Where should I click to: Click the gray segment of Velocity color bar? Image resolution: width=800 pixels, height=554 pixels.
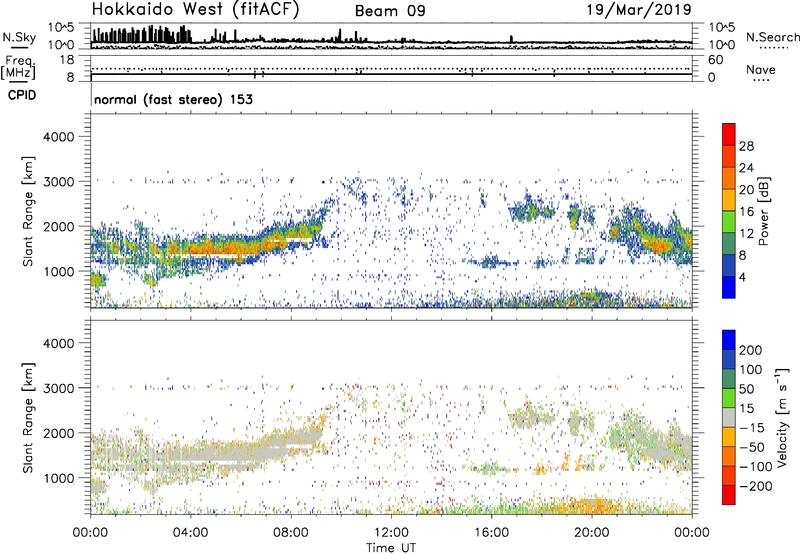729,418
